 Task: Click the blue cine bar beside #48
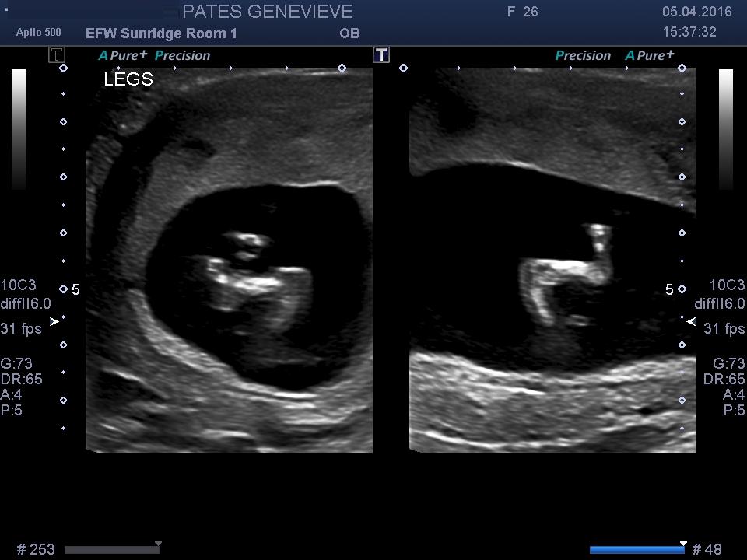pos(637,549)
